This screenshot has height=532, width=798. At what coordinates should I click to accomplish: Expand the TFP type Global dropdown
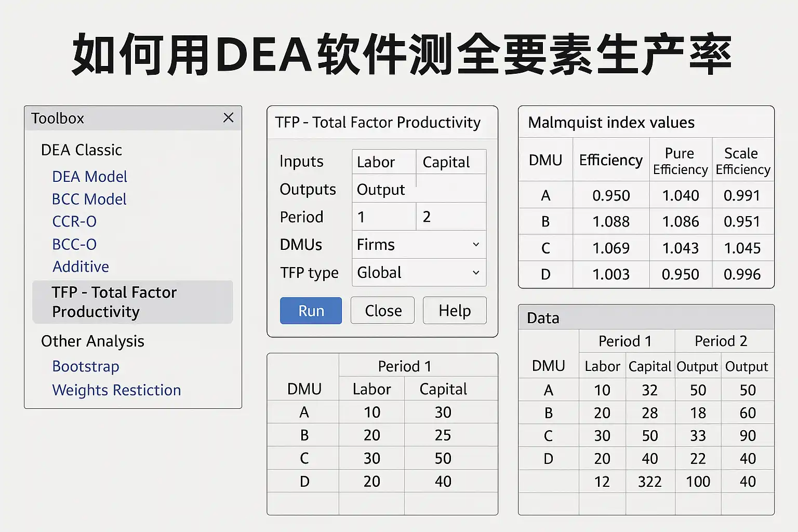[419, 273]
